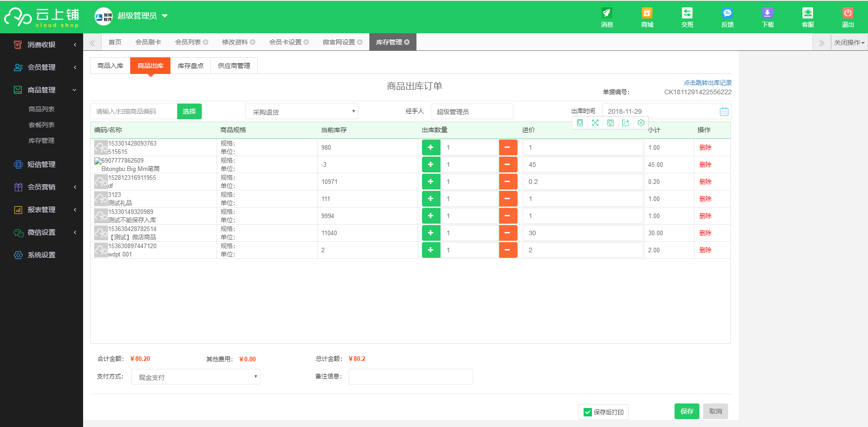The height and width of the screenshot is (427, 868).
Task: Click the 选择 product button
Action: [189, 111]
